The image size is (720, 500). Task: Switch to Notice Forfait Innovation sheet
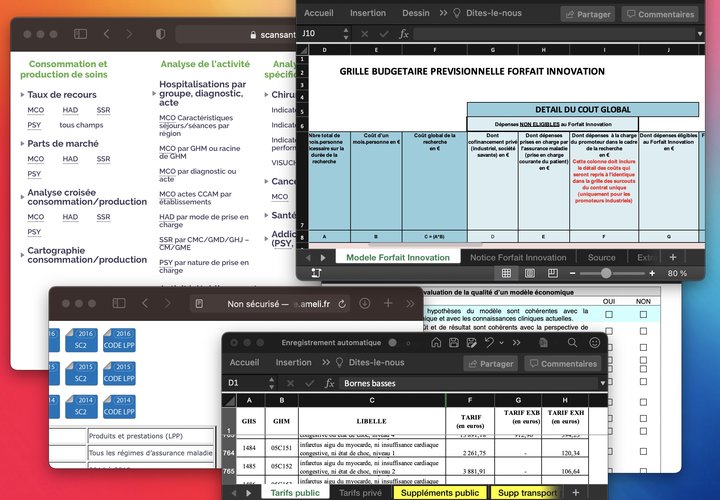pyautogui.click(x=518, y=258)
